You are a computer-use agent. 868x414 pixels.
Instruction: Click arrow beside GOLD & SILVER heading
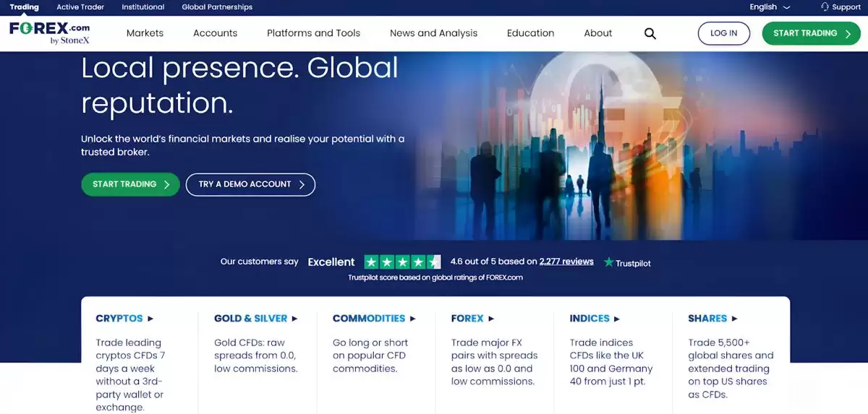pyautogui.click(x=294, y=318)
